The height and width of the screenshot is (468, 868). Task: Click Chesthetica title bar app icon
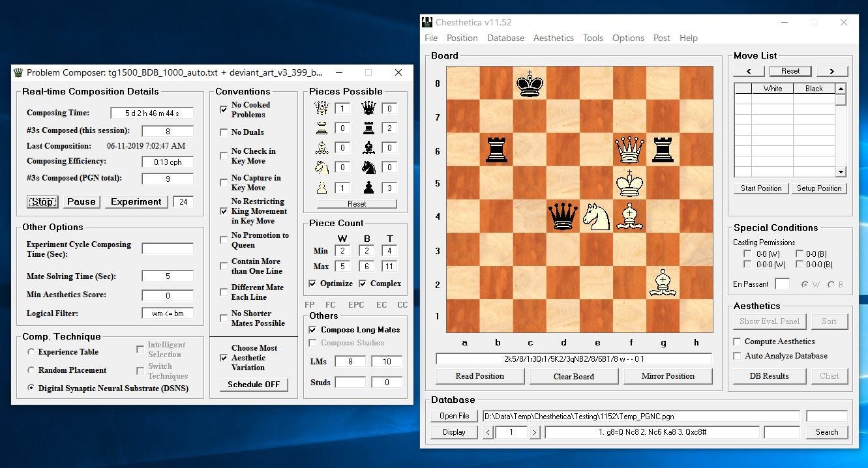coord(427,22)
